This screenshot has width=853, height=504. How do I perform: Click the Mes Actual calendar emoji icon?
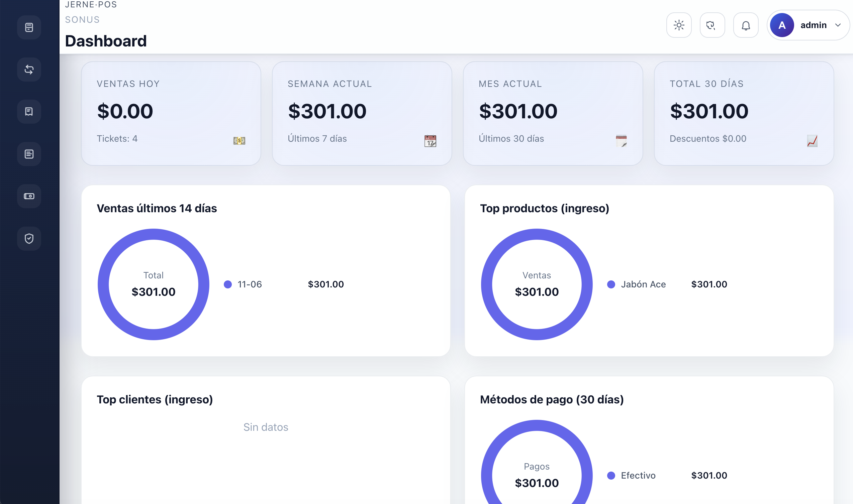tap(621, 140)
